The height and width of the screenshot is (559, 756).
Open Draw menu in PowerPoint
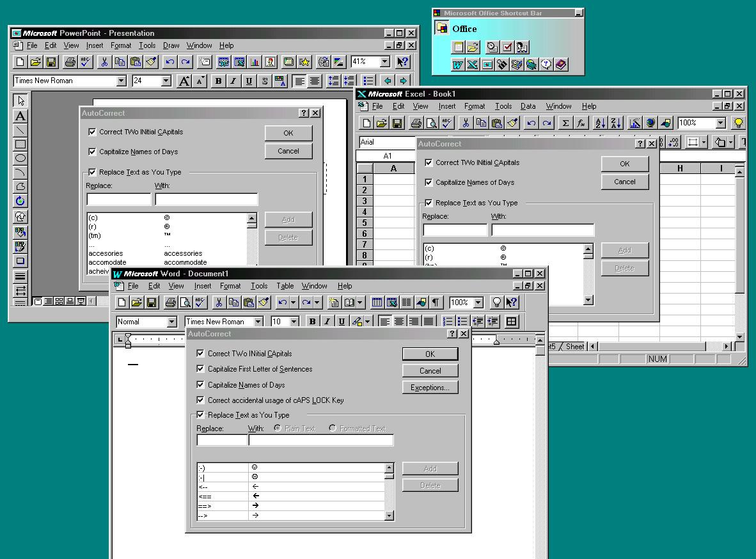click(x=171, y=45)
